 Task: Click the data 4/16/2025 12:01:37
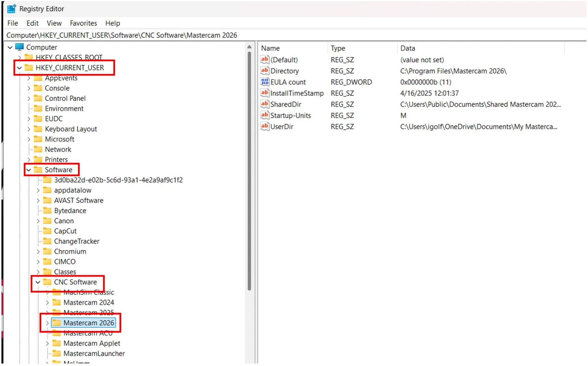click(x=429, y=93)
